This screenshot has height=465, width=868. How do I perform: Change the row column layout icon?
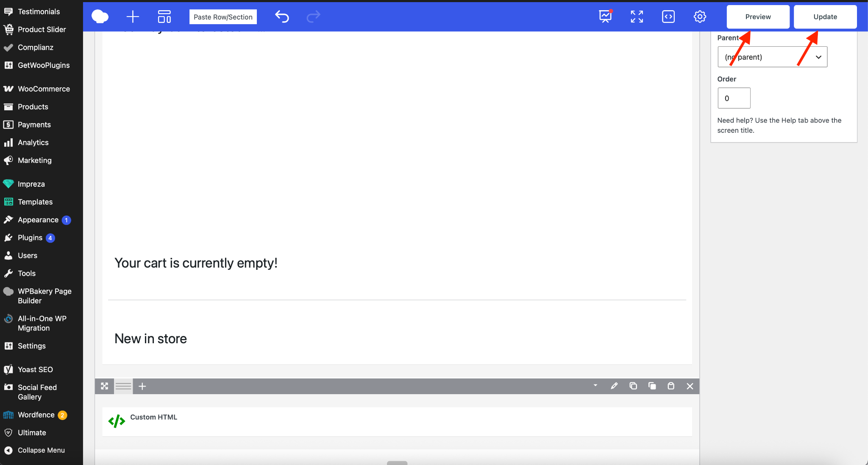coord(123,386)
